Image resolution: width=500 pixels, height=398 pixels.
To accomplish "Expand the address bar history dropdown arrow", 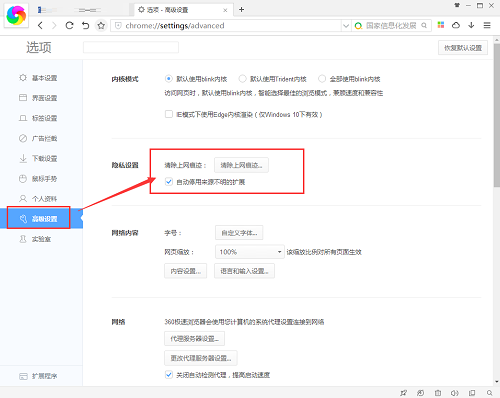I will (346, 25).
